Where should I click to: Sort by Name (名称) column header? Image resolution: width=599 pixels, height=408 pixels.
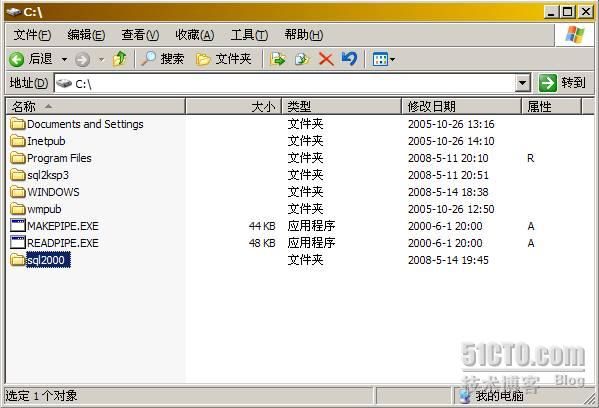[x=96, y=106]
